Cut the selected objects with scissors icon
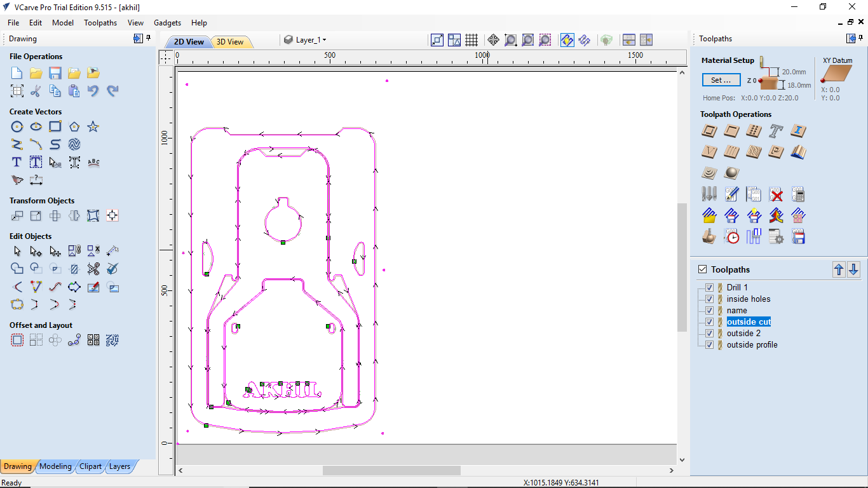 point(36,91)
